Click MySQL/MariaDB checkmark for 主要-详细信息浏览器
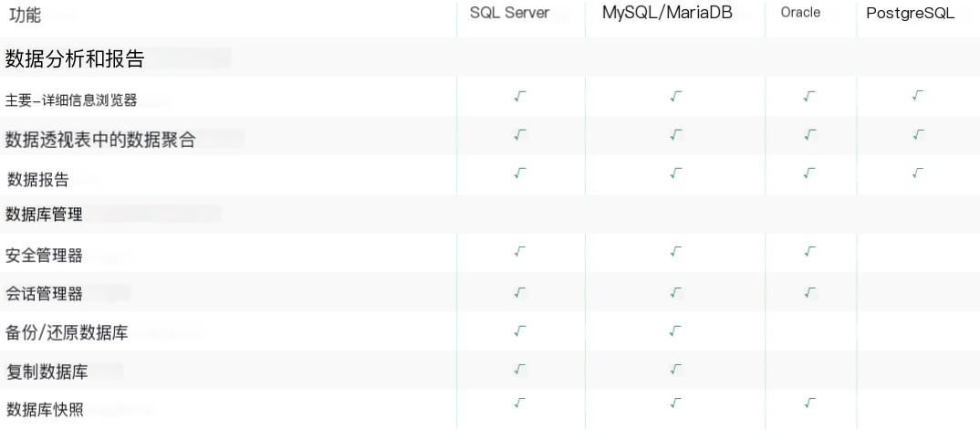This screenshot has height=440, width=980. point(675,96)
